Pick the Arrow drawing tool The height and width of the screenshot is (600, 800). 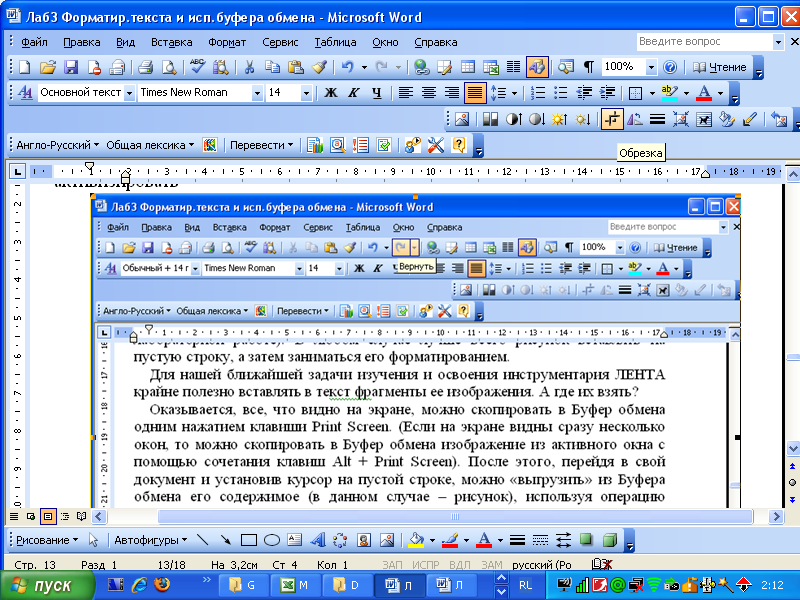coord(225,540)
